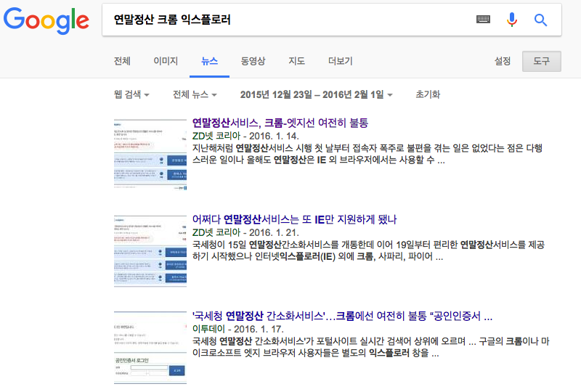Click thumbnail of the IE만 지원하게 됐나 article

(150, 251)
